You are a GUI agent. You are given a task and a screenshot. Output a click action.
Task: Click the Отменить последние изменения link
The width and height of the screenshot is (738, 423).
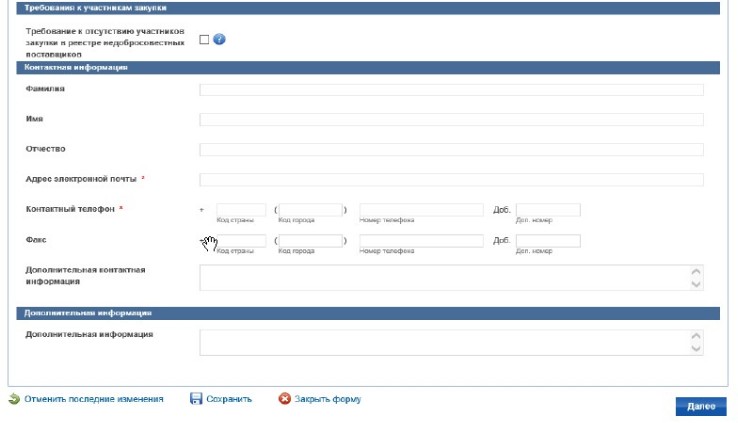(93, 399)
